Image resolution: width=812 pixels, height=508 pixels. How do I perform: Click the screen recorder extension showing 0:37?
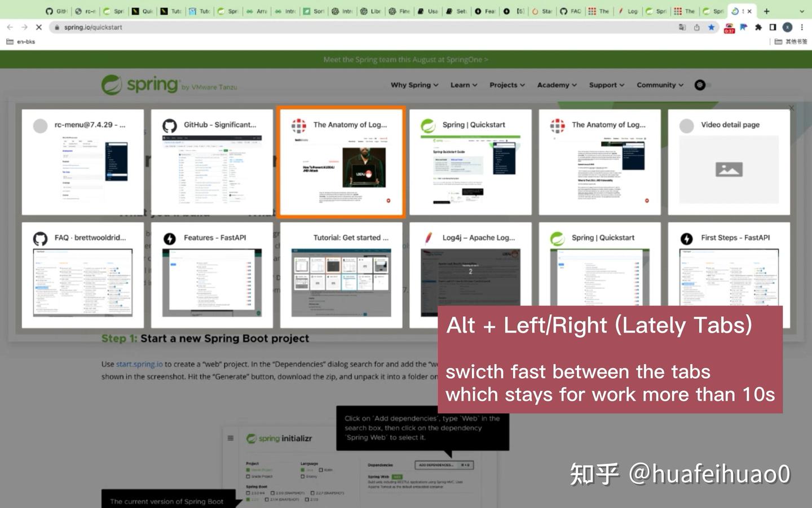tap(729, 27)
